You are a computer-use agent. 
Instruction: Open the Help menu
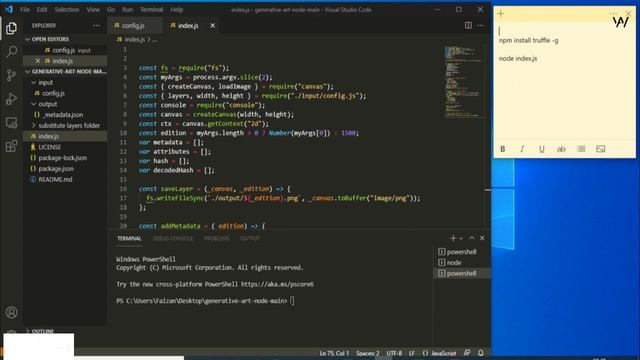point(177,9)
